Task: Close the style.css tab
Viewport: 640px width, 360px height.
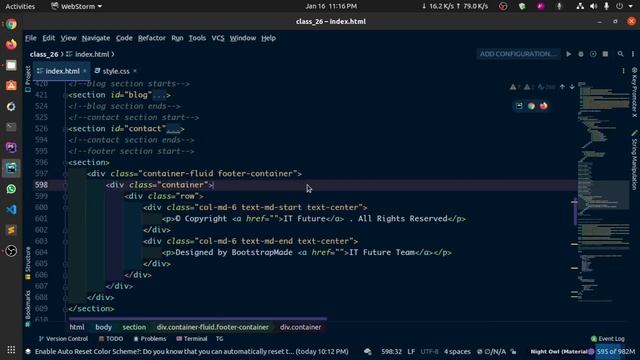Action: [135, 71]
